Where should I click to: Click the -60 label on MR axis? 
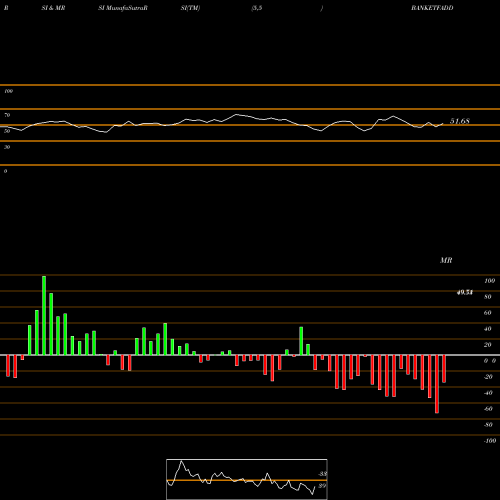(488, 409)
